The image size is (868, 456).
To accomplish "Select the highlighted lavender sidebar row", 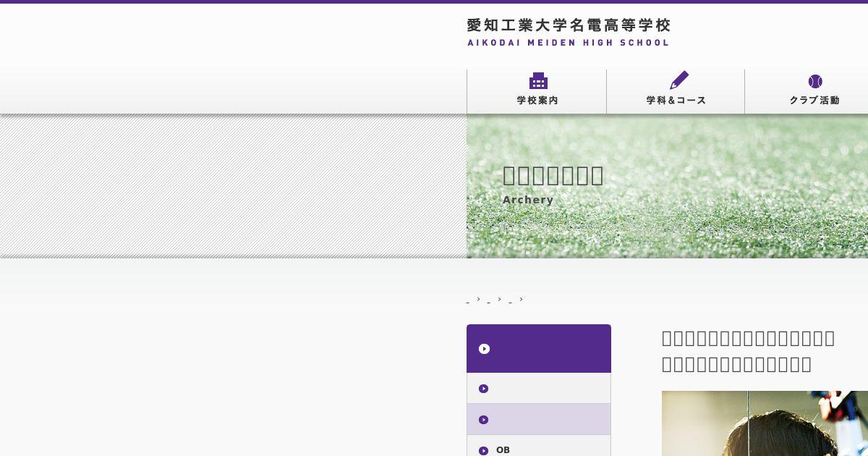I will 539,419.
